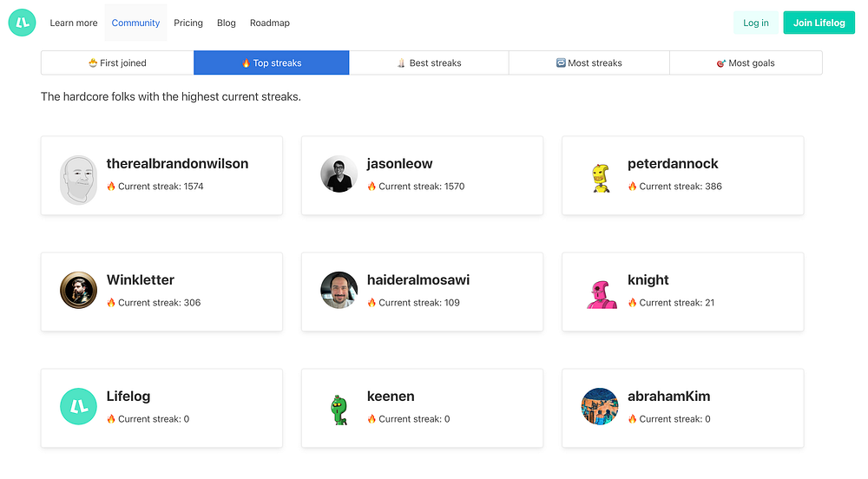
Task: Click the text 'Current streak: 1570'
Action: (x=422, y=187)
